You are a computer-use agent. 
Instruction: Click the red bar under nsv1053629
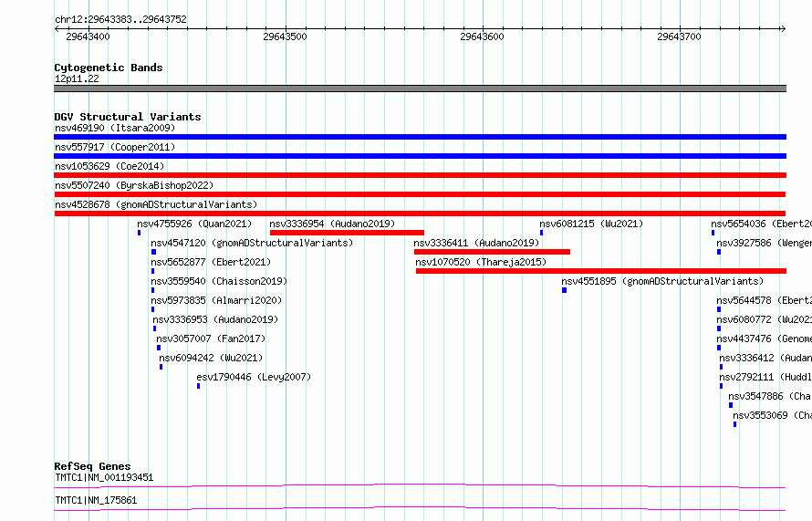tap(420, 175)
